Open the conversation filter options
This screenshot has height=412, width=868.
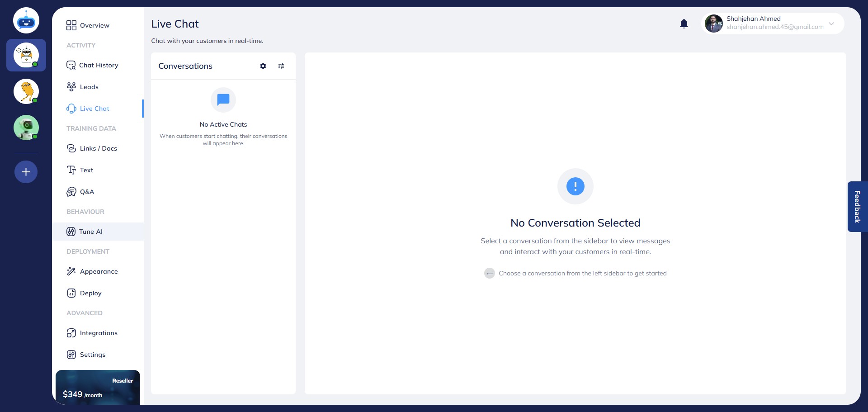coord(281,66)
